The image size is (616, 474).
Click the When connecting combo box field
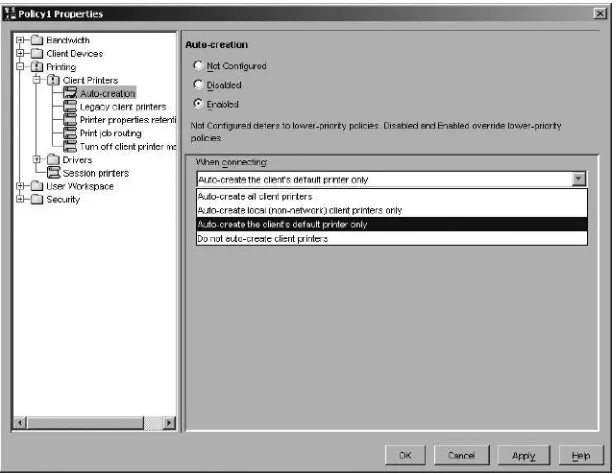click(391, 179)
